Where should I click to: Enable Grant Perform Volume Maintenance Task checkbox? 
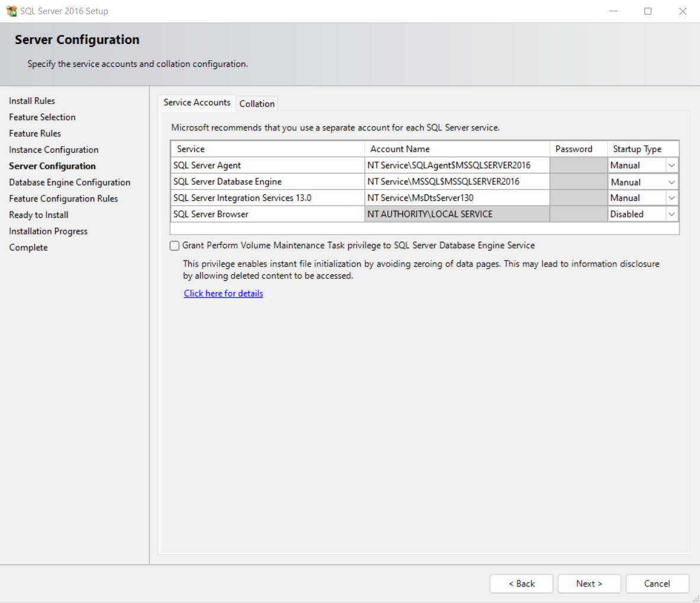(175, 246)
